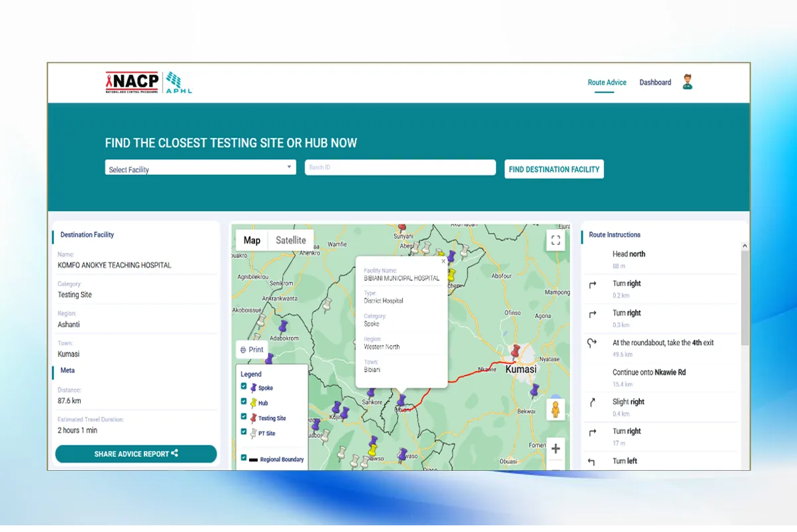Viewport: 797px width, 532px height.
Task: Click the slight right arrow icon
Action: tap(592, 402)
